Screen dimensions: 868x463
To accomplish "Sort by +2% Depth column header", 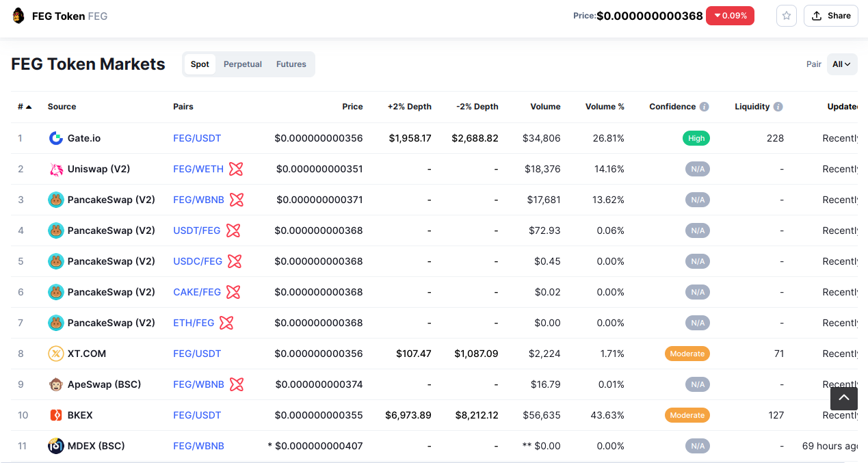I will tap(410, 107).
